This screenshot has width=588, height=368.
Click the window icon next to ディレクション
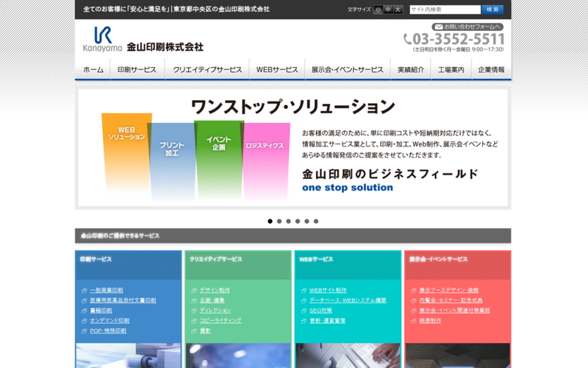click(194, 311)
